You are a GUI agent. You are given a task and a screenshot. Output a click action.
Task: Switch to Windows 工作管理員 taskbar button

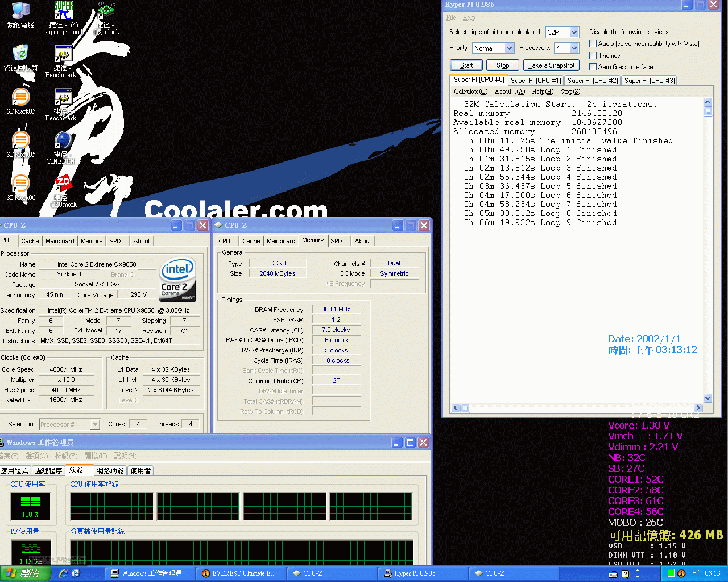point(150,573)
